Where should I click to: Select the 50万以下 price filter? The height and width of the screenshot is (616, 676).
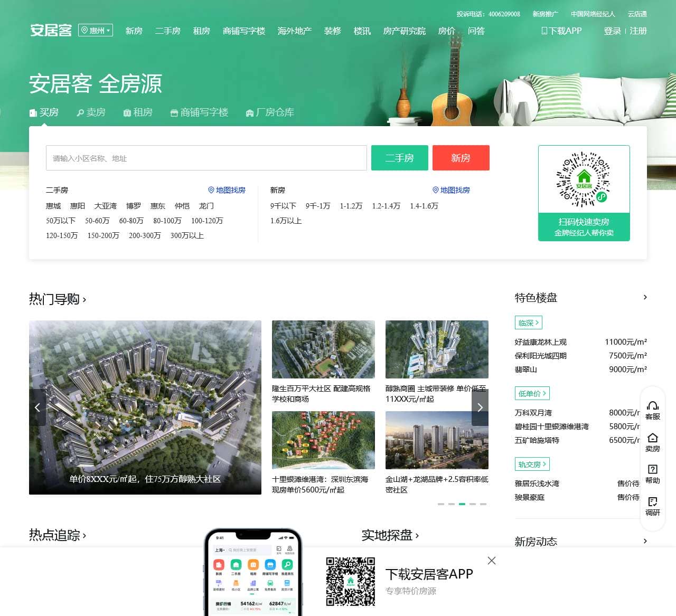(x=61, y=221)
